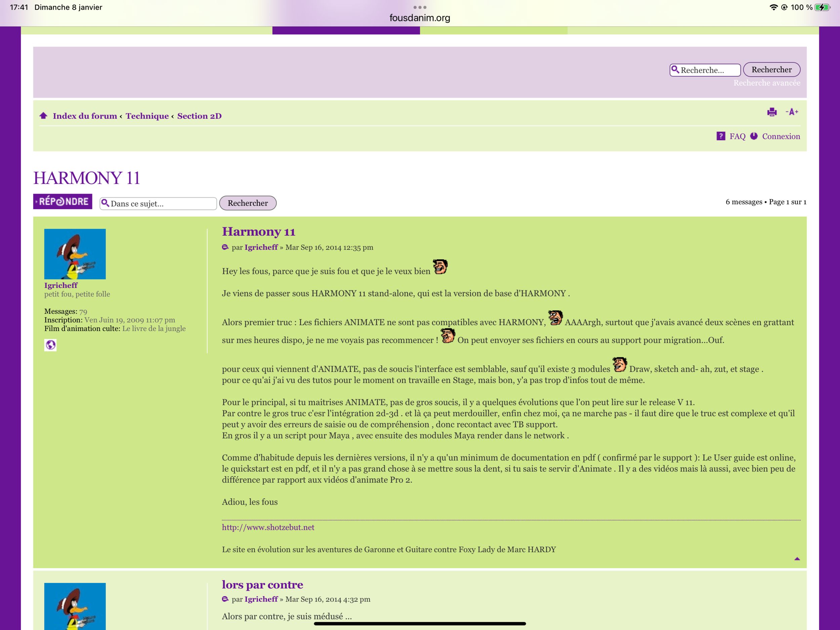
Task: Open the shotzebut.net signature link
Action: coord(268,527)
